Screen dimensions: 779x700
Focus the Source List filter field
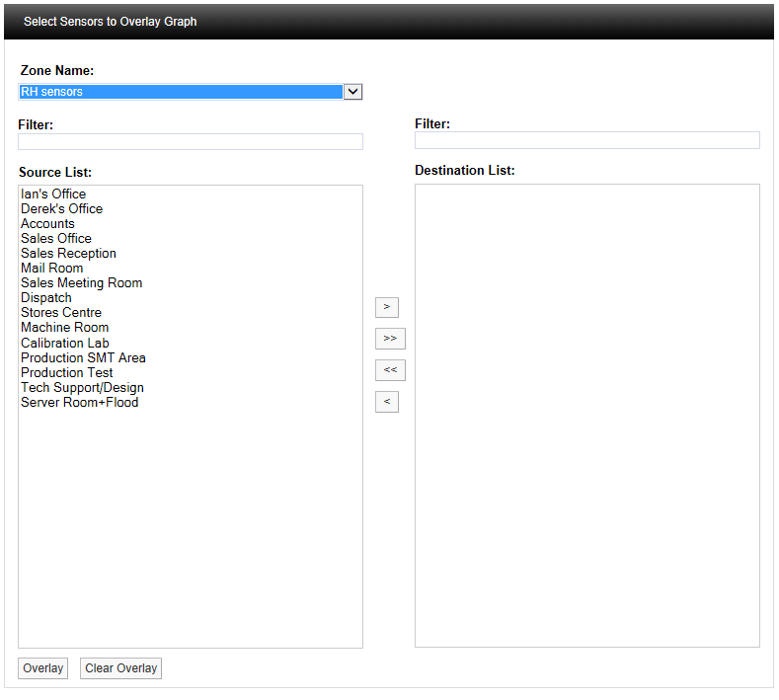click(191, 141)
